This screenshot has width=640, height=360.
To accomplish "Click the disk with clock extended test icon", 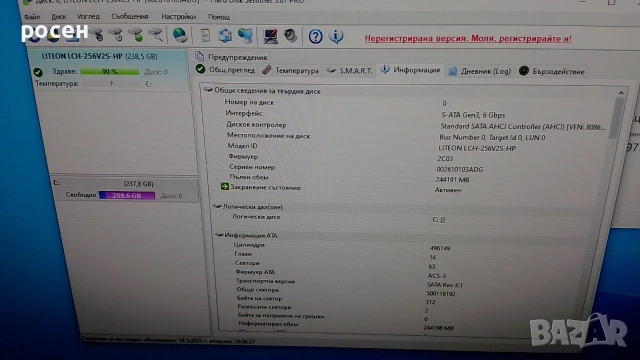I will click(116, 36).
